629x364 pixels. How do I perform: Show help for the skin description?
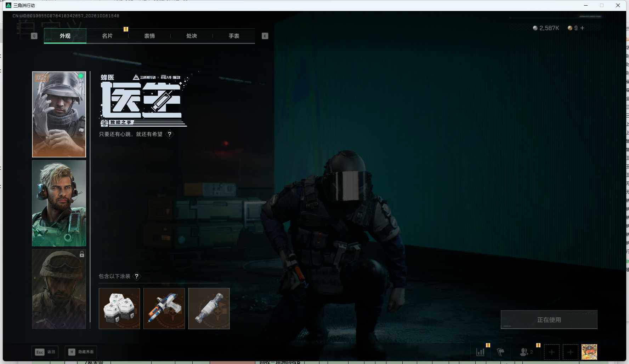(x=170, y=134)
